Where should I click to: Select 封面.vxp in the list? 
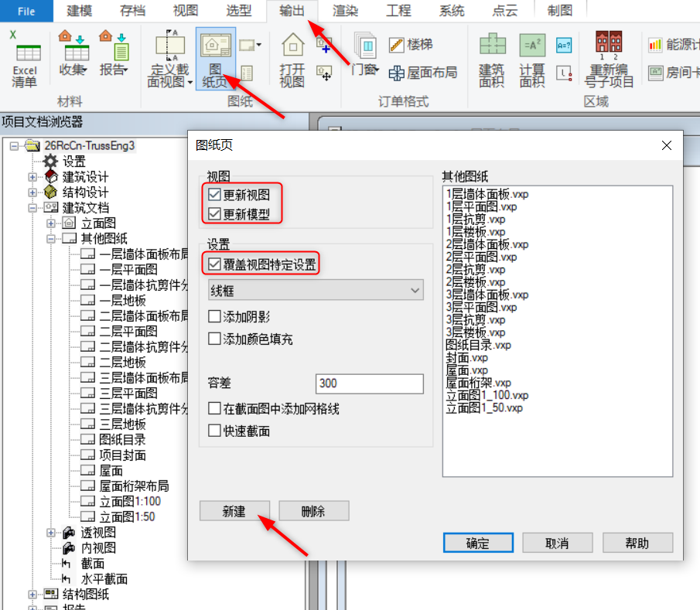pyautogui.click(x=466, y=358)
